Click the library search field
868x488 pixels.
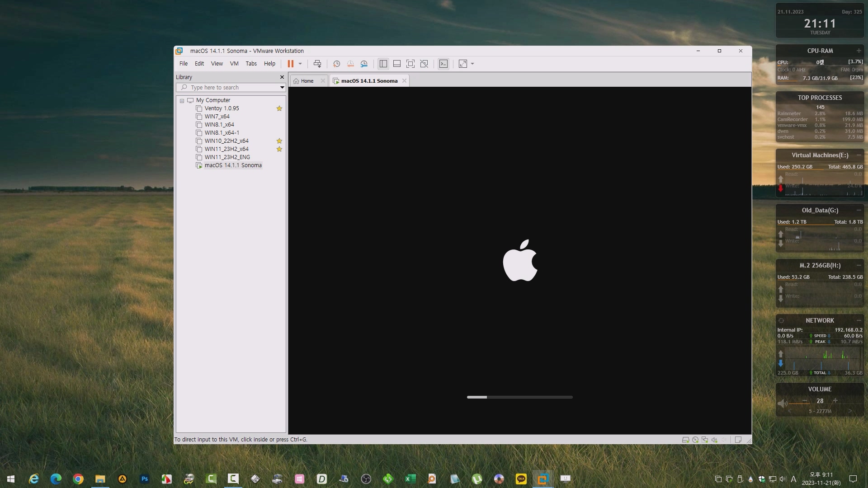(x=227, y=88)
